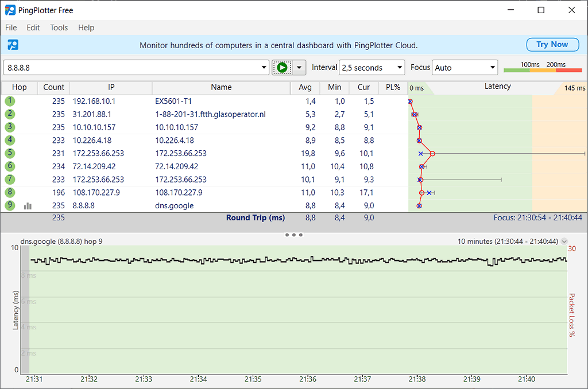Screen dimensions: 588x389
Task: Click the hop 5 latency graph red circle marker
Action: click(432, 154)
